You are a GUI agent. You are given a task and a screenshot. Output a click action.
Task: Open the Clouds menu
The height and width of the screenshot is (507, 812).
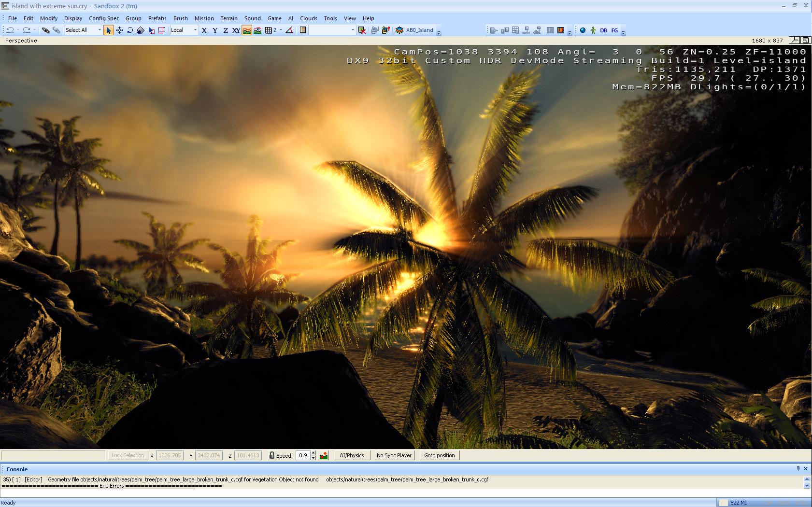tap(309, 18)
